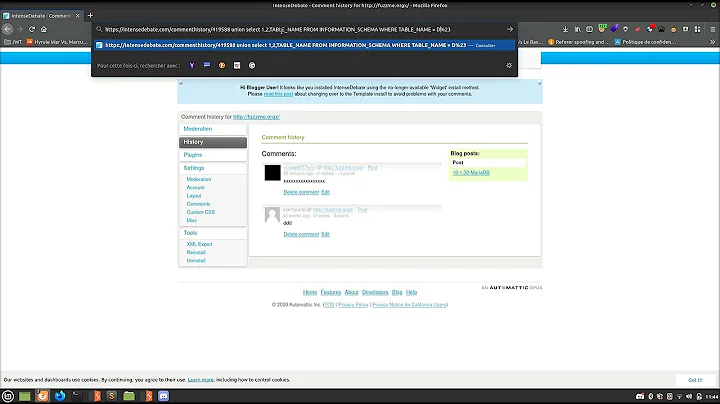Edit the first comment

coord(325,192)
